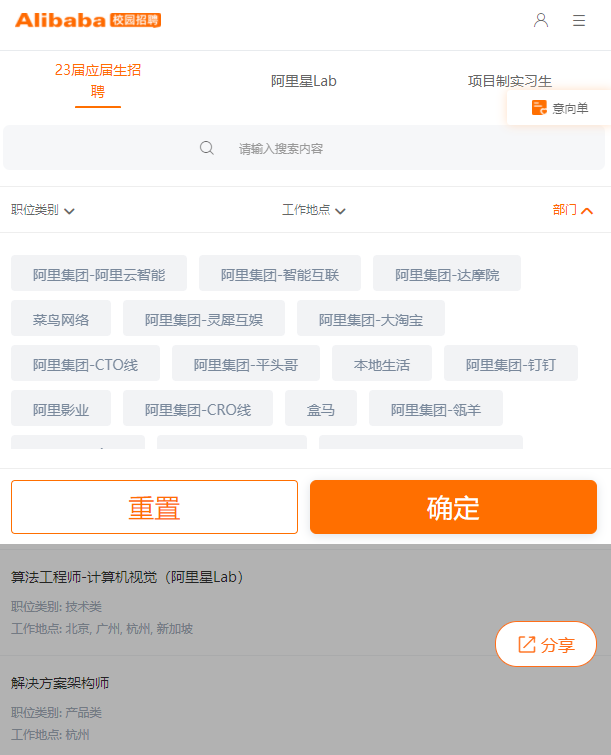Toggle the 盒马 department filter
This screenshot has height=755, width=611.
click(x=321, y=408)
